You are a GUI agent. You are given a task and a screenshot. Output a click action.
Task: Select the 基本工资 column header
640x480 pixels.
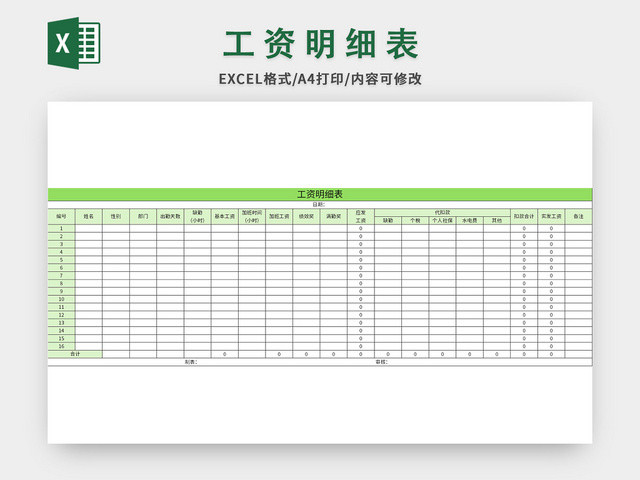coord(225,216)
